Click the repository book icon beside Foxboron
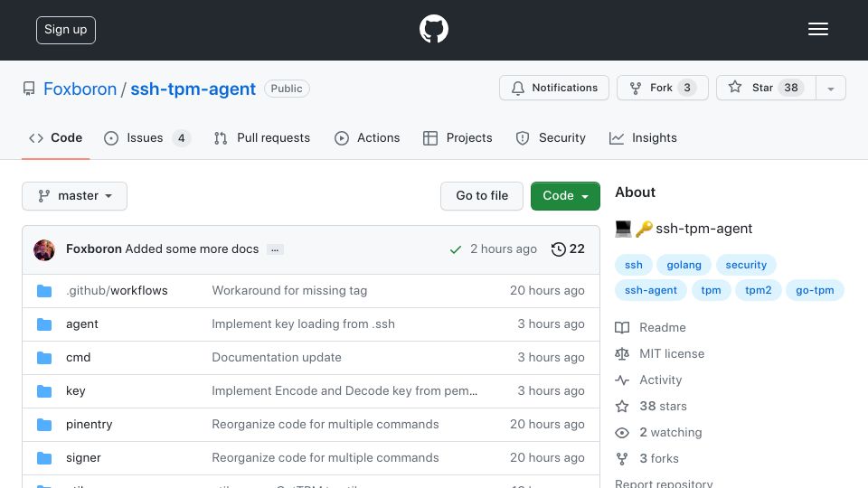Screen dimensions: 868x488 coord(29,89)
